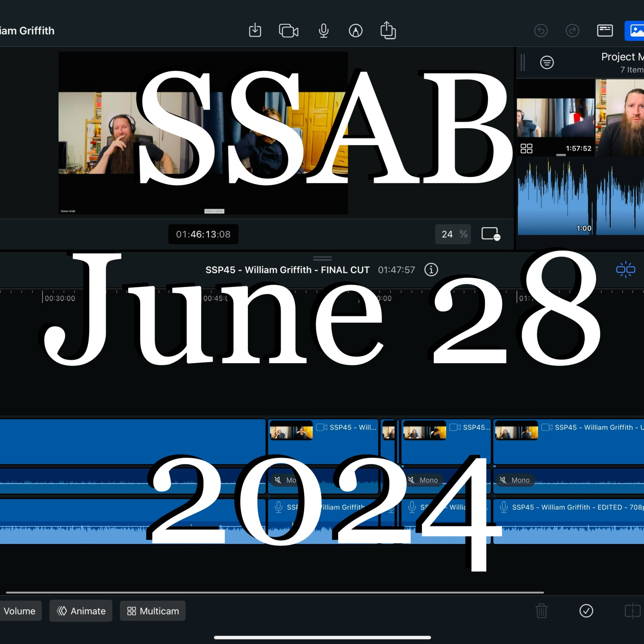Select the 1:57:52 multicam clip thumbnail
This screenshot has height=644, width=644.
pos(555,117)
